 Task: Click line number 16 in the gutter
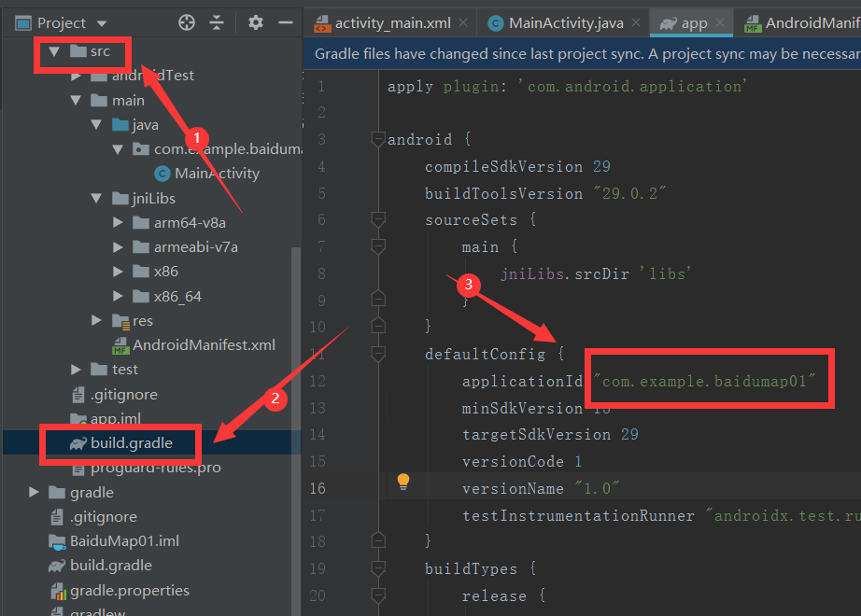[x=318, y=489]
